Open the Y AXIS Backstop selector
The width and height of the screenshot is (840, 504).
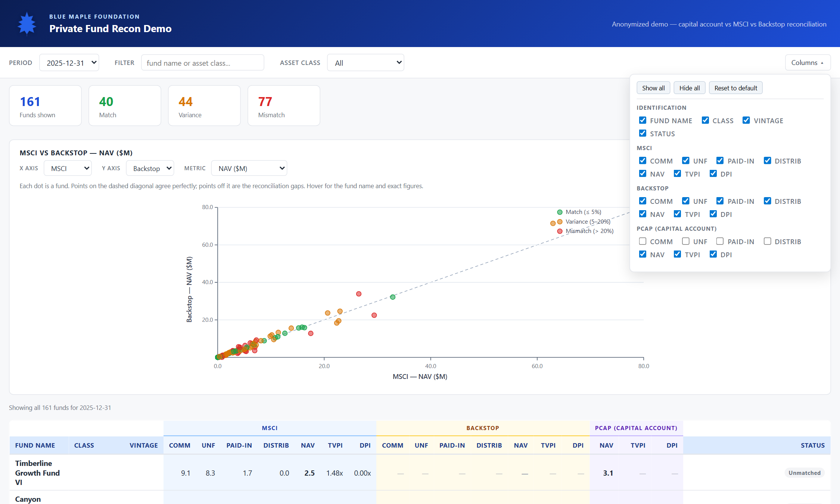tap(150, 168)
